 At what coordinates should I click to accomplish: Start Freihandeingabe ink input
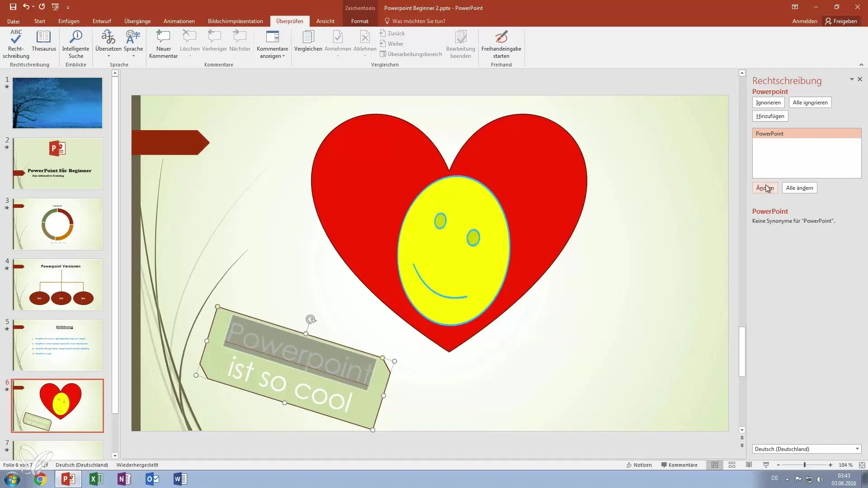tap(501, 44)
